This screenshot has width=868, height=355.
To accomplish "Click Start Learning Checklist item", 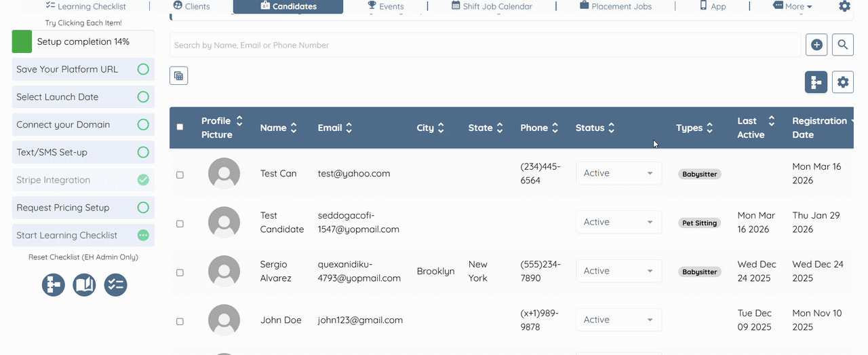I will point(83,236).
